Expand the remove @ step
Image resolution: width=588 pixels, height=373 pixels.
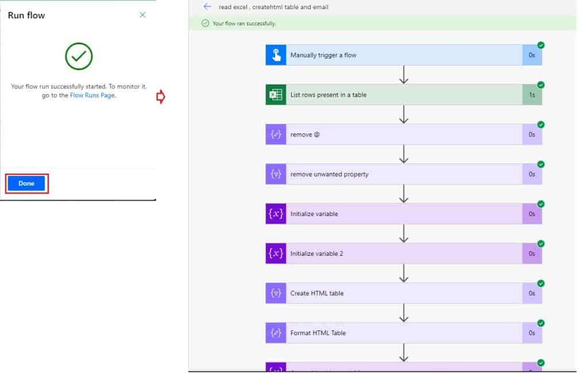coord(404,134)
